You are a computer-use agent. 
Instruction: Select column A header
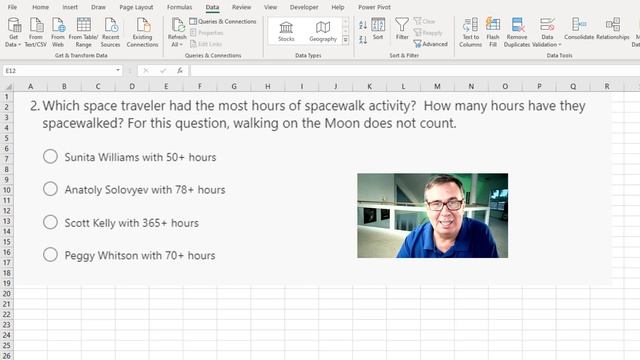click(31, 86)
